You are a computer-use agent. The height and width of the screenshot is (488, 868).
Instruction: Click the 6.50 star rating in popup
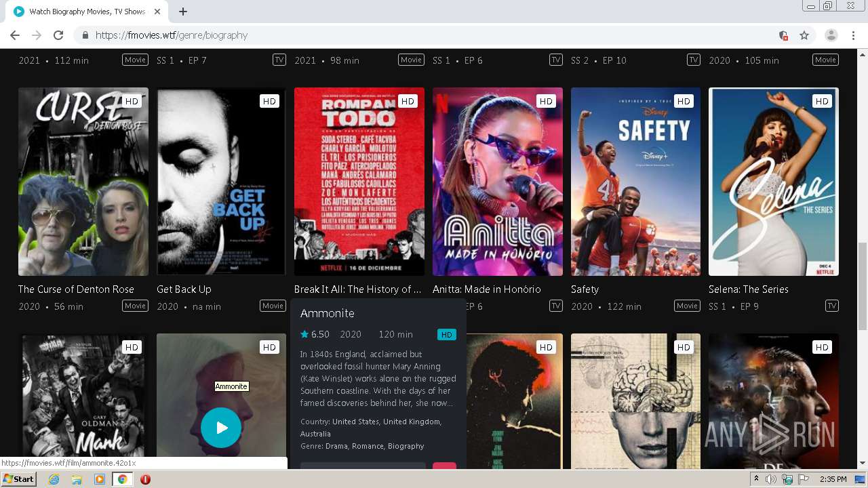coord(315,334)
